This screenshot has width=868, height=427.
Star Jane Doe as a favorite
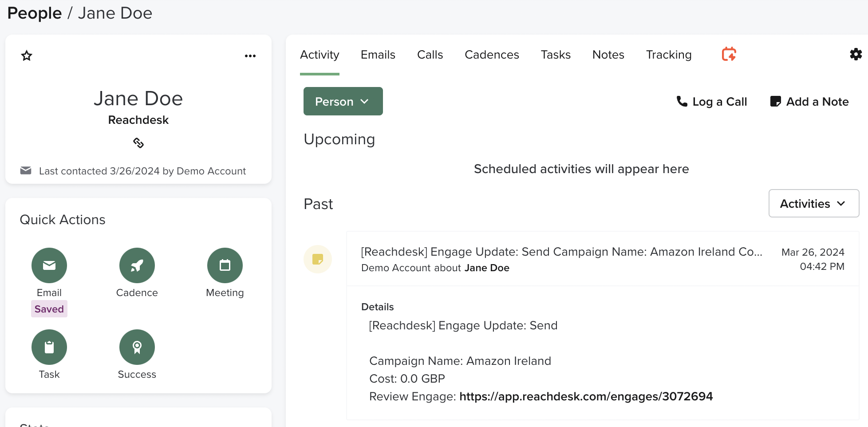pyautogui.click(x=27, y=55)
